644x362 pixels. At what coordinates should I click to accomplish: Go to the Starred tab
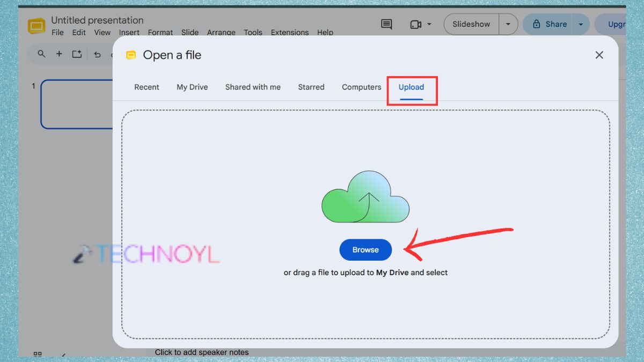click(x=311, y=87)
